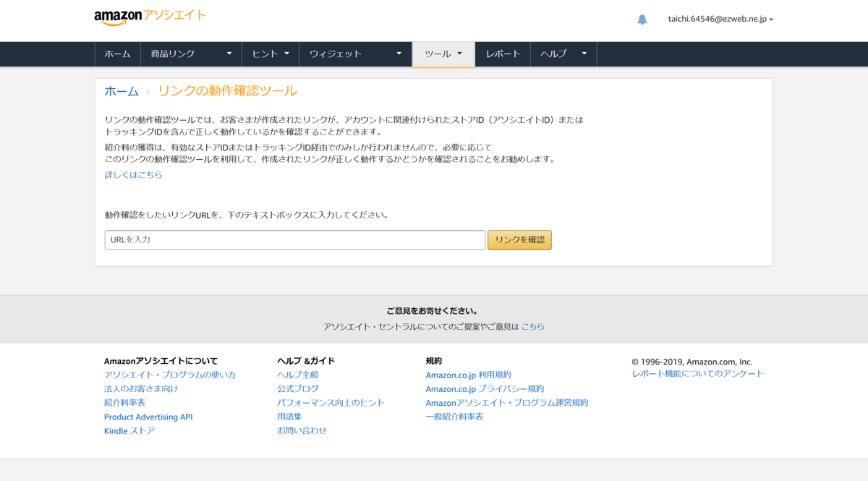The image size is (868, 481).
Task: Open the 用語集 footer link
Action: coord(289,417)
